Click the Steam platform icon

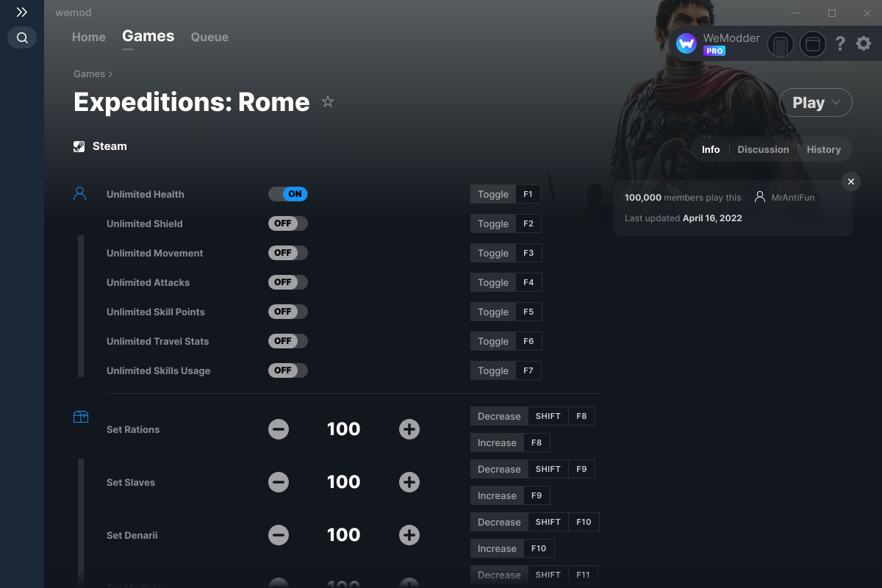79,146
